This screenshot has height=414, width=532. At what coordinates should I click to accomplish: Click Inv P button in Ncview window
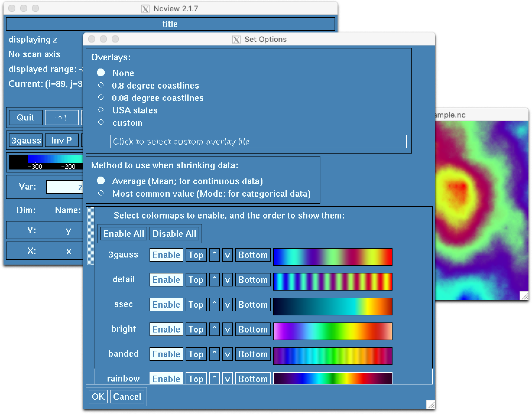[61, 141]
